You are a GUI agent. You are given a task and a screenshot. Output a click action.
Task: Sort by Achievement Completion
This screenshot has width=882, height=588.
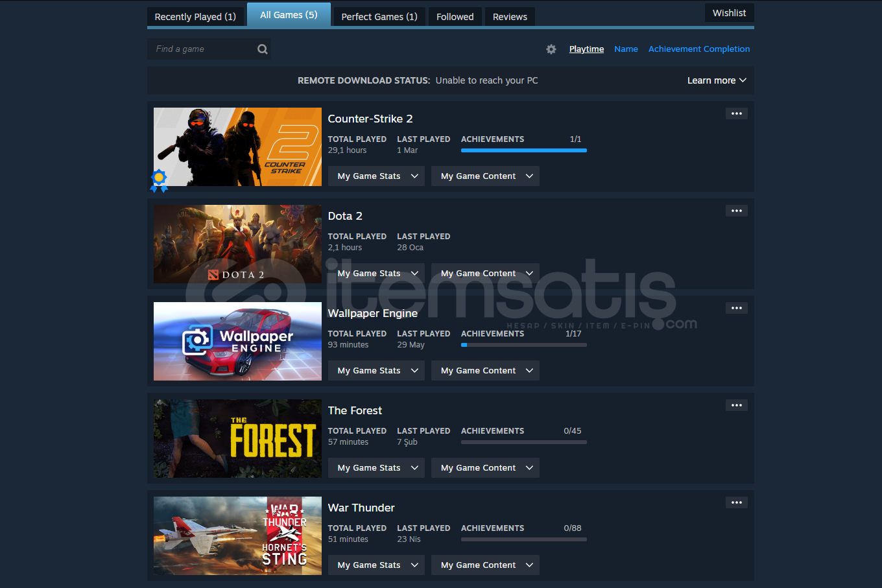pos(699,49)
